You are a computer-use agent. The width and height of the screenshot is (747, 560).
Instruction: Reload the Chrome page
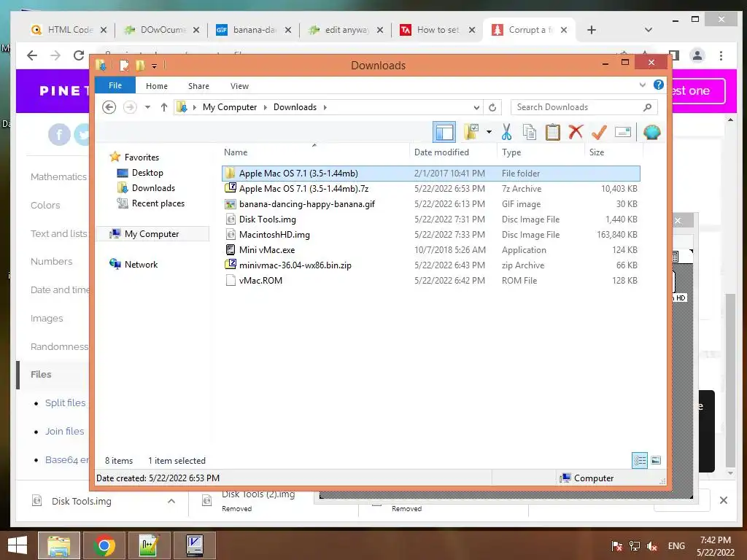point(79,55)
